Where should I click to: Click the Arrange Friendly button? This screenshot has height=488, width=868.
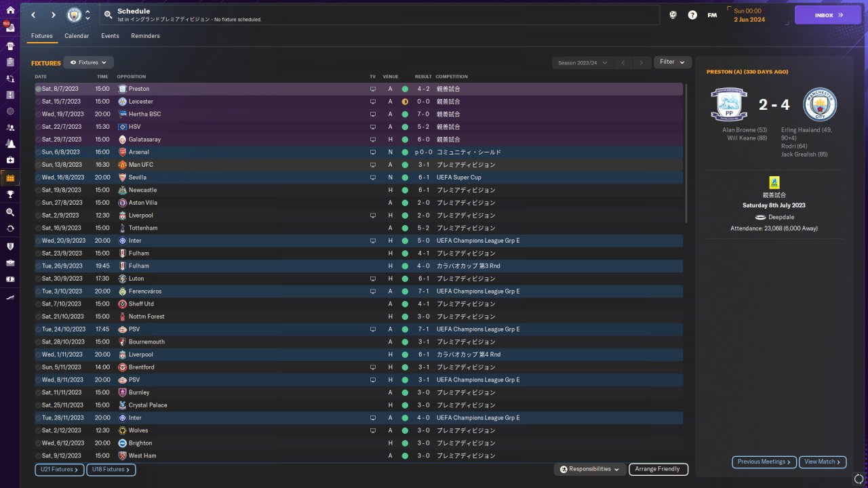tap(658, 469)
